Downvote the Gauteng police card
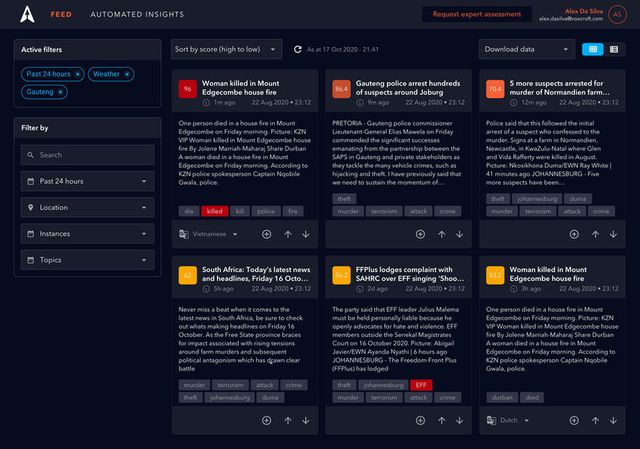Image resolution: width=640 pixels, height=449 pixels. (x=460, y=234)
